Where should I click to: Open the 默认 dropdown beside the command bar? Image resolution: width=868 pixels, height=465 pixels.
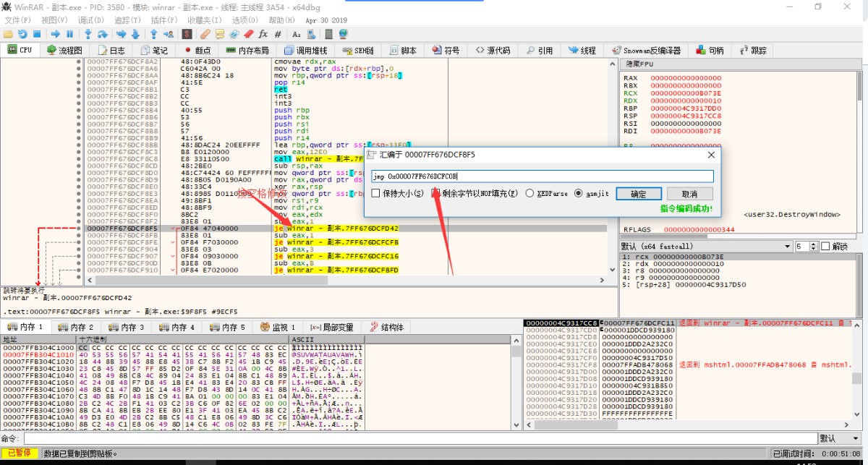839,438
